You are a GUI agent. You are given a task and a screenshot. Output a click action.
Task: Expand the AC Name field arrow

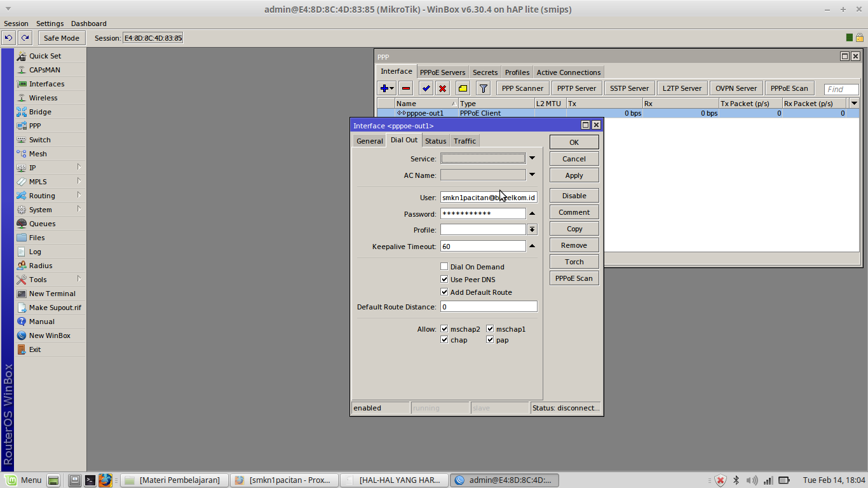tap(532, 175)
